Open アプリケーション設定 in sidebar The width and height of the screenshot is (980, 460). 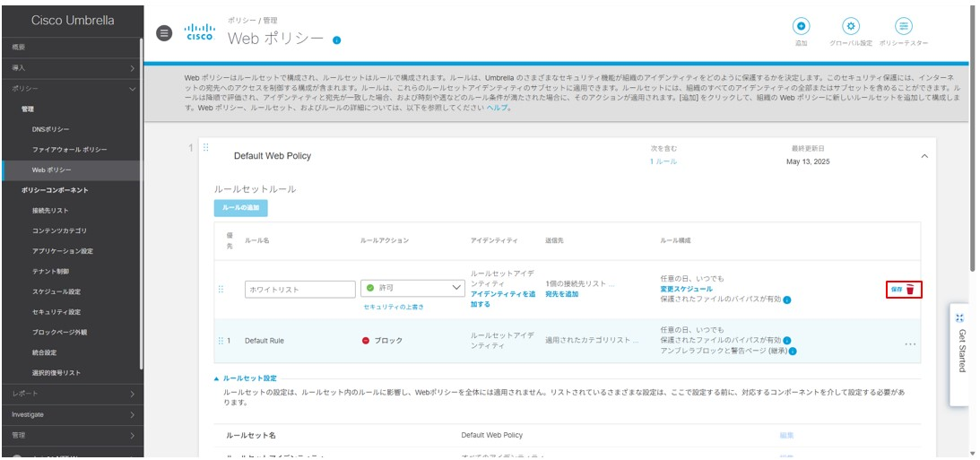tap(63, 251)
